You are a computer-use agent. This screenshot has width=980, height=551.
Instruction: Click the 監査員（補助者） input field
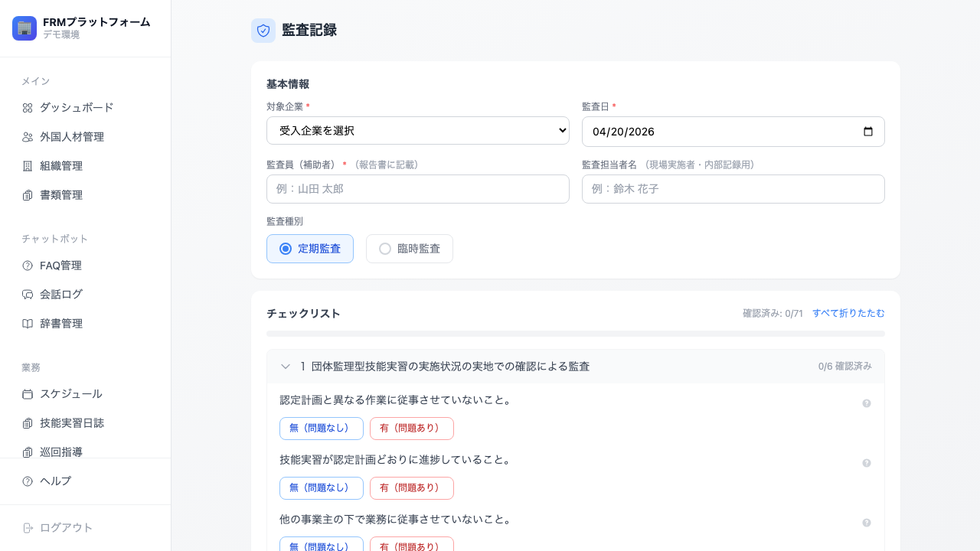(x=418, y=189)
